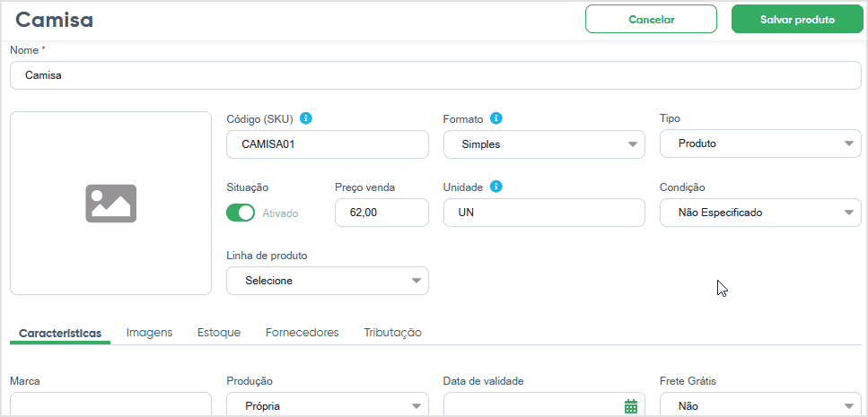Open the Frete Grátis dropdown

pos(760,405)
